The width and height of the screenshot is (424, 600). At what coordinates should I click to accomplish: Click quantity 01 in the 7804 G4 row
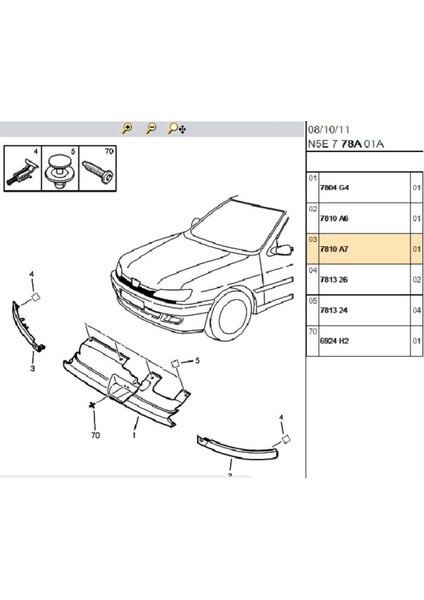[417, 188]
